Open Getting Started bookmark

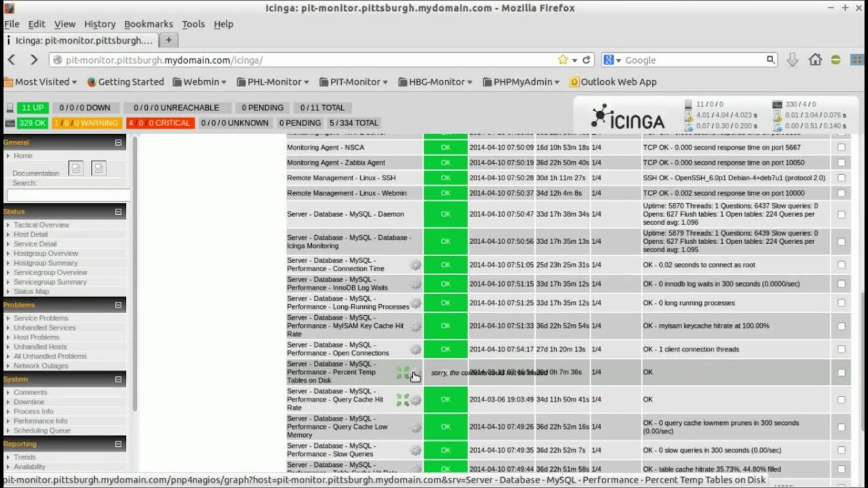pos(125,81)
